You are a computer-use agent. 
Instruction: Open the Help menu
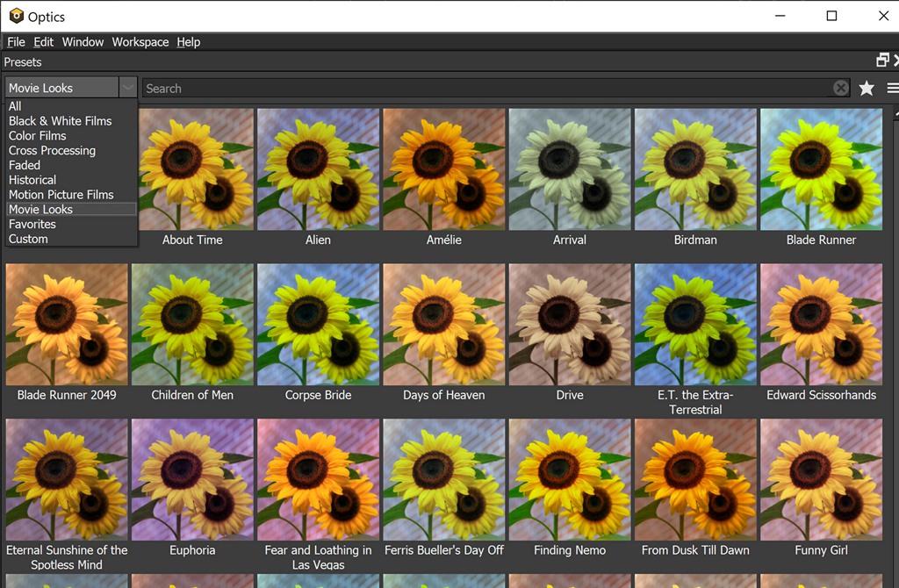(189, 42)
